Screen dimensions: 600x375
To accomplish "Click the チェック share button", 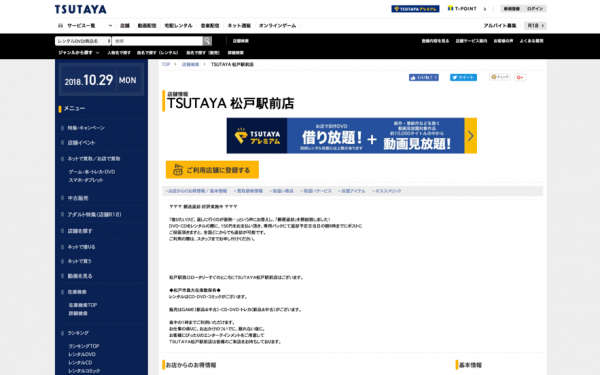I will pyautogui.click(x=500, y=77).
